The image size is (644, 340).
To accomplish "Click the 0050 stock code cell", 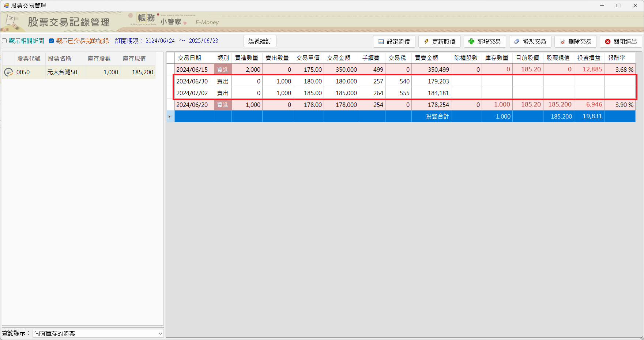I will pyautogui.click(x=30, y=72).
